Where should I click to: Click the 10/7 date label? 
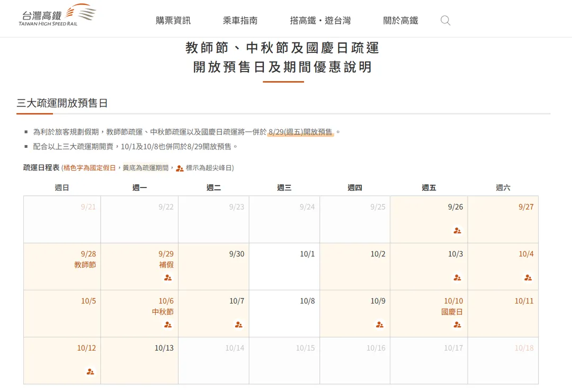click(237, 301)
